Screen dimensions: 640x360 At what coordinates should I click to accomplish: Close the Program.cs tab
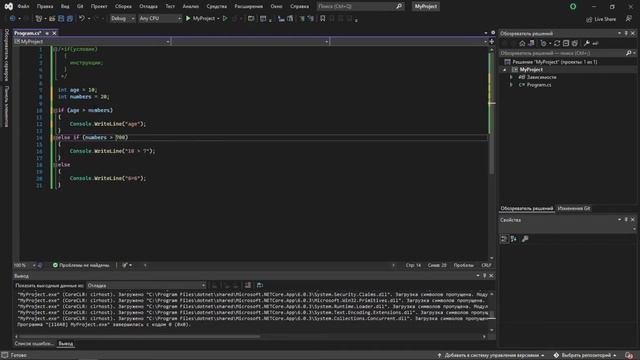point(54,33)
